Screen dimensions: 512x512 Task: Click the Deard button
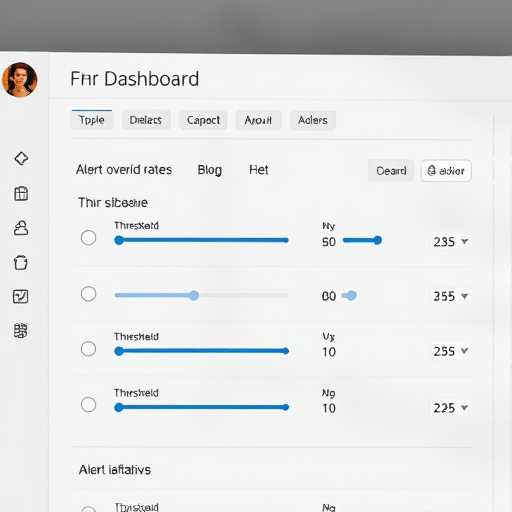391,171
